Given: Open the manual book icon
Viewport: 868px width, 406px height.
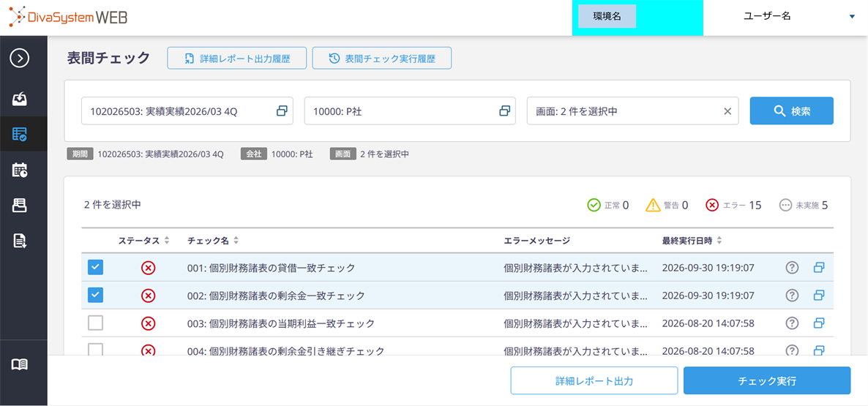Looking at the screenshot, I should click(x=20, y=364).
